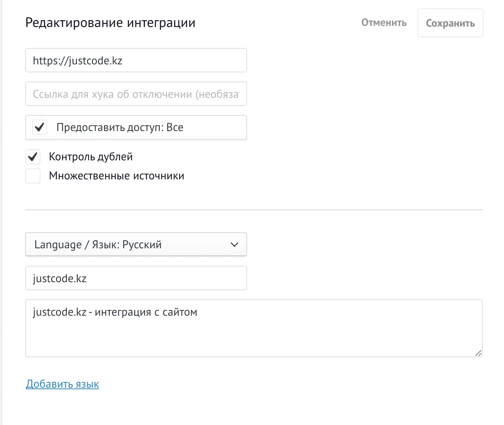Toggle the Контроль дублей checkbox
504x425 pixels.
33,157
